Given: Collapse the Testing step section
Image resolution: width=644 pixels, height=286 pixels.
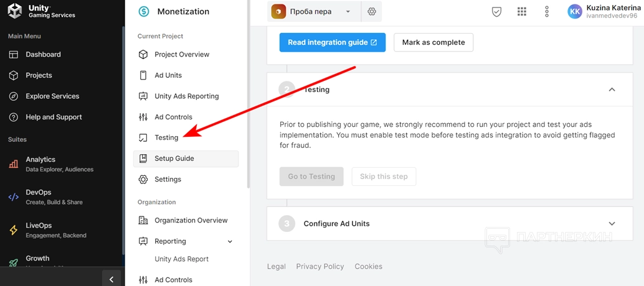Looking at the screenshot, I should (612, 90).
